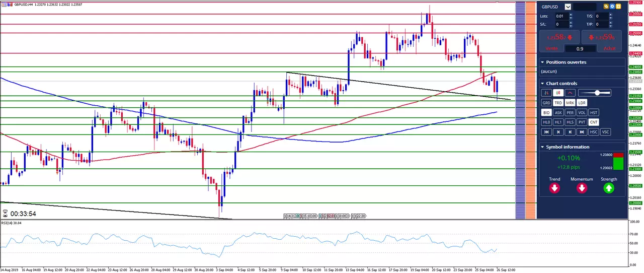Toggle the MRK markers button
The image size is (644, 273).
tap(570, 103)
